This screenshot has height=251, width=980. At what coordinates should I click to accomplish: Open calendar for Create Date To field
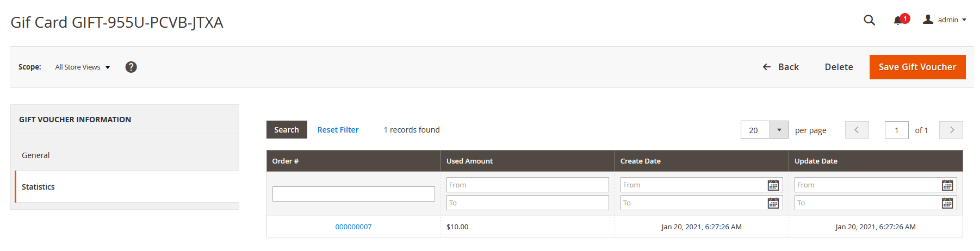[x=773, y=203]
